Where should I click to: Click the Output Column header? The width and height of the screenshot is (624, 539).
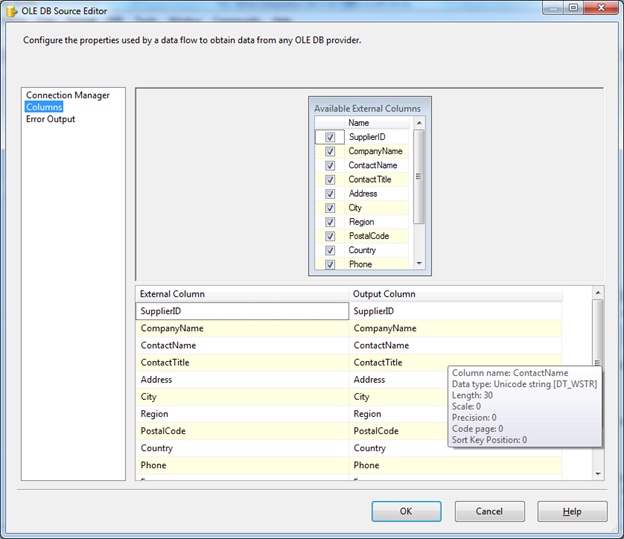pyautogui.click(x=455, y=294)
